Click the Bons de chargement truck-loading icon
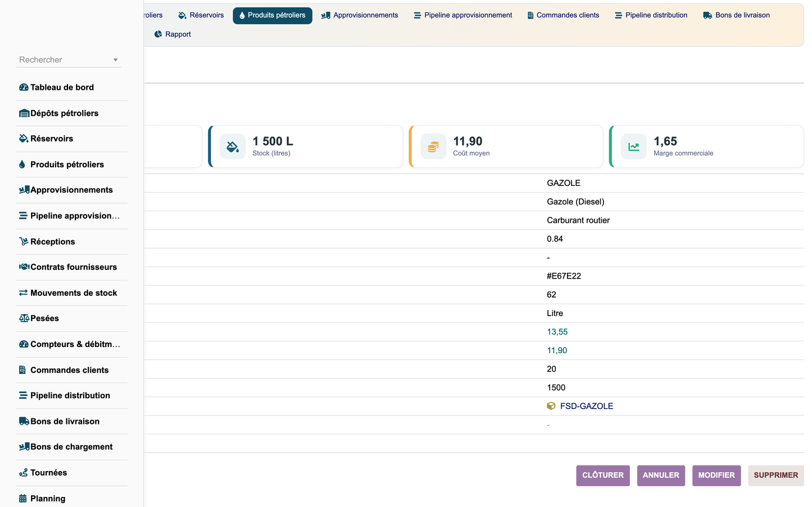This screenshot has width=812, height=507. (24, 446)
